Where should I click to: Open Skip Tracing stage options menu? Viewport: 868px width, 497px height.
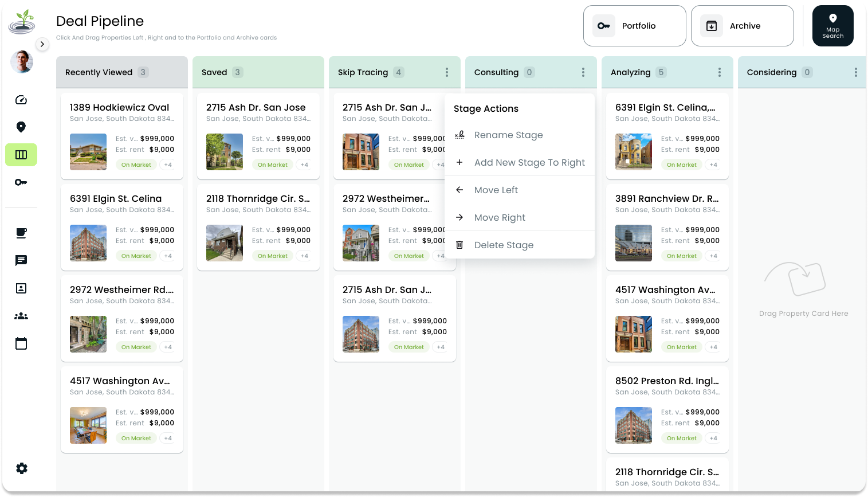point(447,72)
